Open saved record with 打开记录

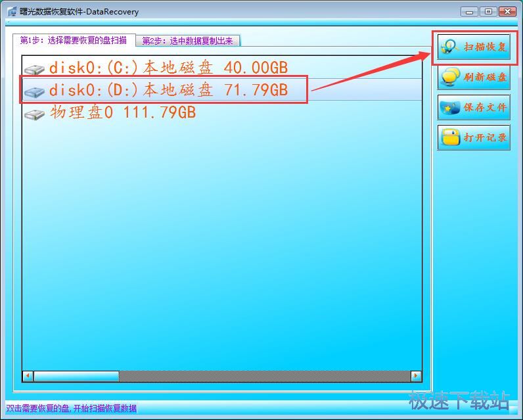pos(474,137)
